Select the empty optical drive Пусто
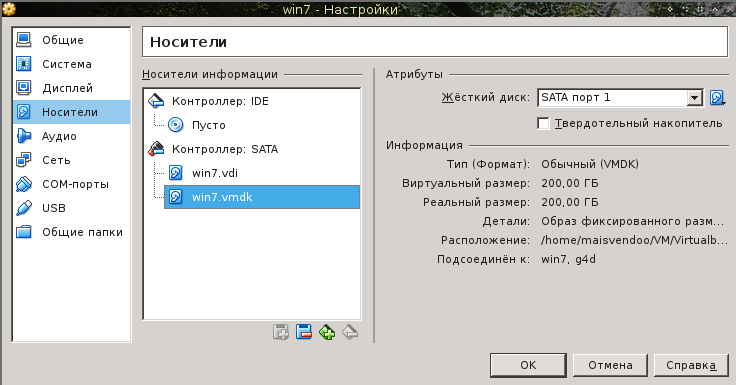 tap(208, 125)
